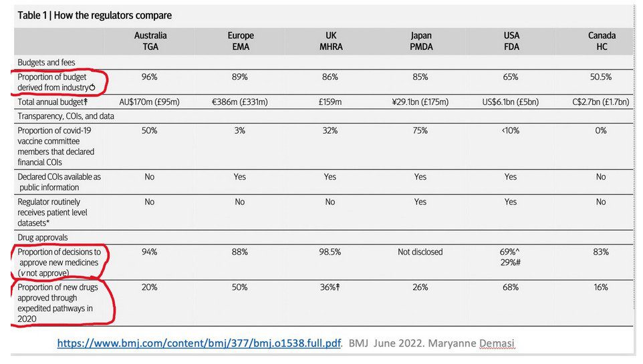Screen dimensions: 643x364
Task: Click the 'Budgets and fees' section heading
Action: [46, 62]
